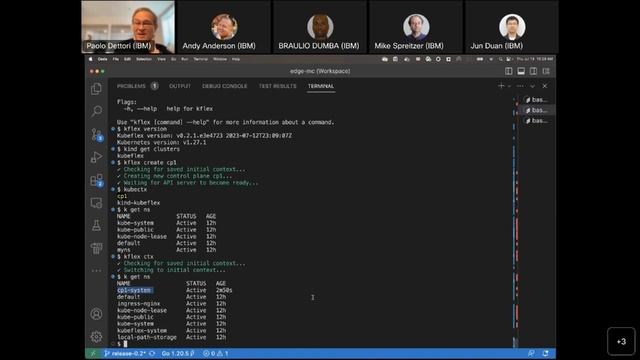Image resolution: width=640 pixels, height=360 pixels.
Task: Switch to the Output tab
Action: pos(180,86)
